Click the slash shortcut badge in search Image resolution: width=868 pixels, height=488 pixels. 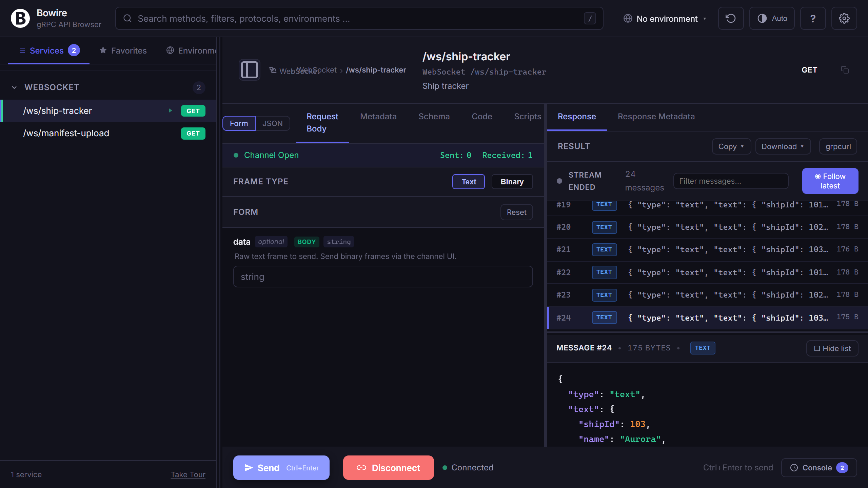[x=590, y=18]
